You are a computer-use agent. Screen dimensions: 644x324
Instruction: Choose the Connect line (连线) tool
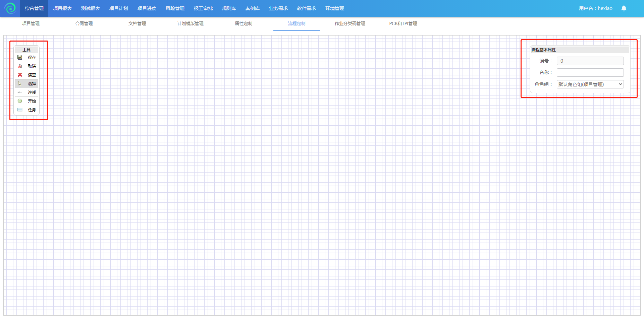[x=20, y=92]
